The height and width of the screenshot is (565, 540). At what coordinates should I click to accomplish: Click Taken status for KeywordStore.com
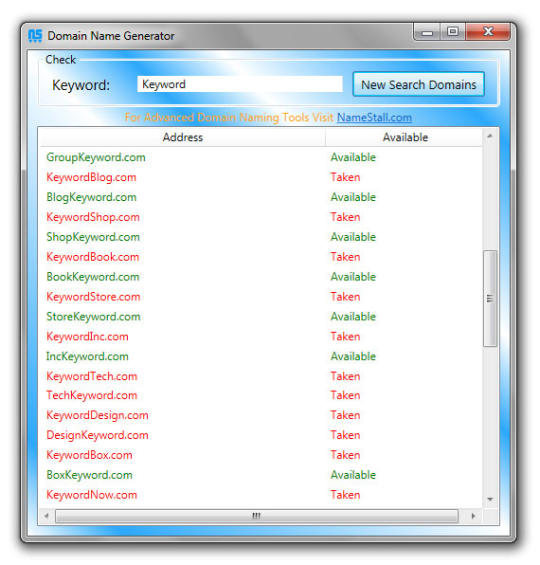pyautogui.click(x=345, y=297)
